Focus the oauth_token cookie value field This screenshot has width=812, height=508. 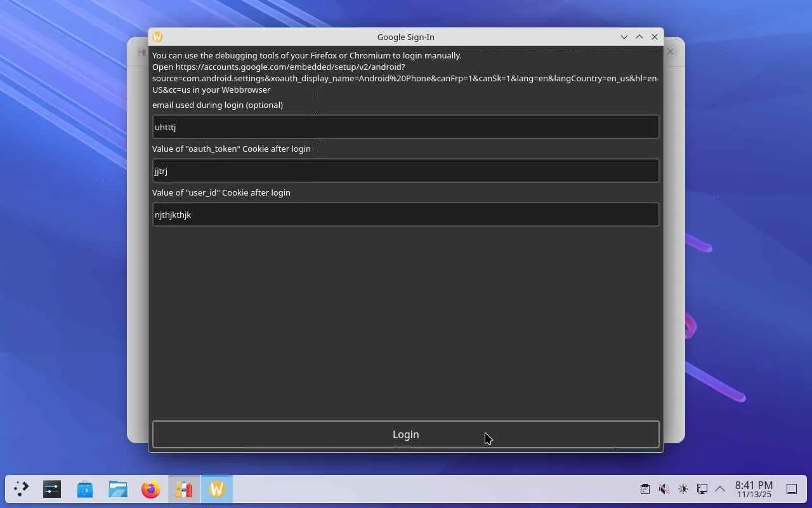click(x=406, y=171)
